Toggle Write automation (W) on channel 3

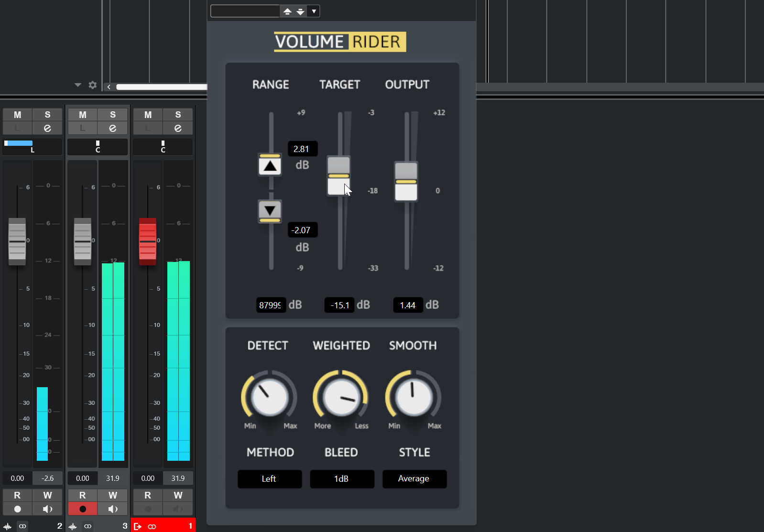coord(112,495)
